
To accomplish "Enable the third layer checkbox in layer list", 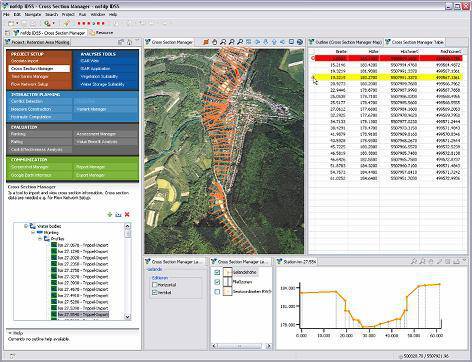I will coord(217,292).
